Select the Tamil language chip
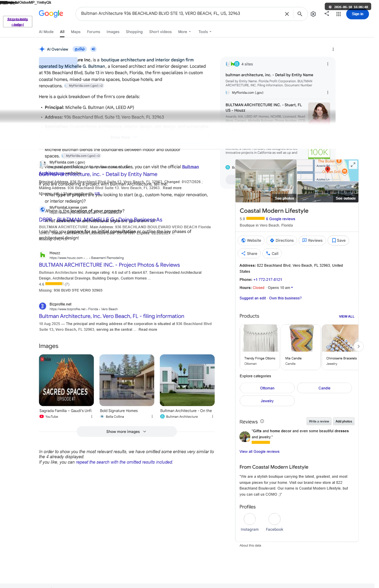 [80, 49]
